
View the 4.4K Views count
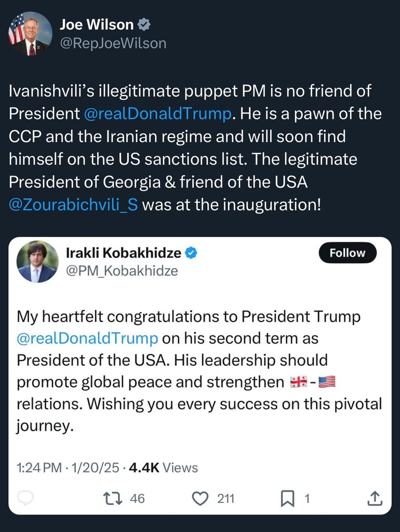pos(163,468)
